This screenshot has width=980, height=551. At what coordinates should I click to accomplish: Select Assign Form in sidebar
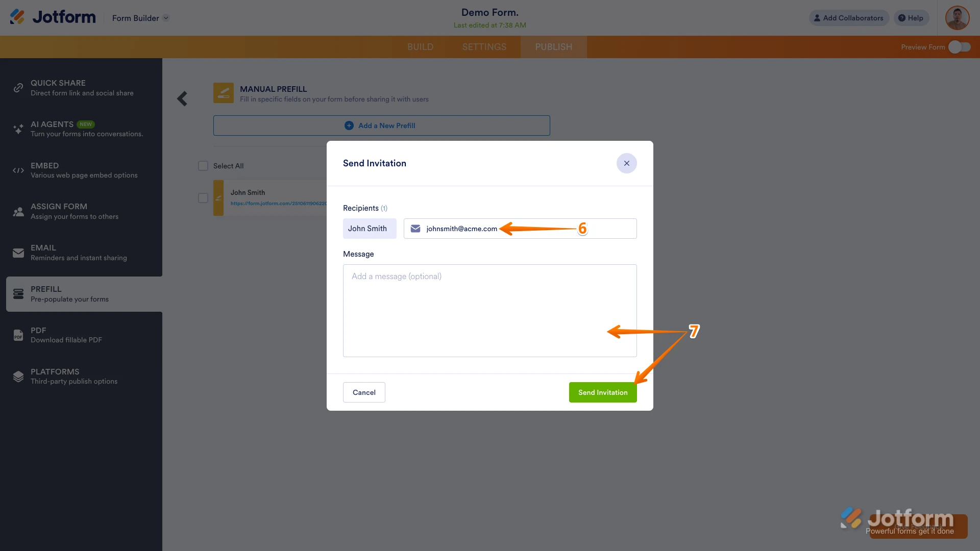(82, 212)
